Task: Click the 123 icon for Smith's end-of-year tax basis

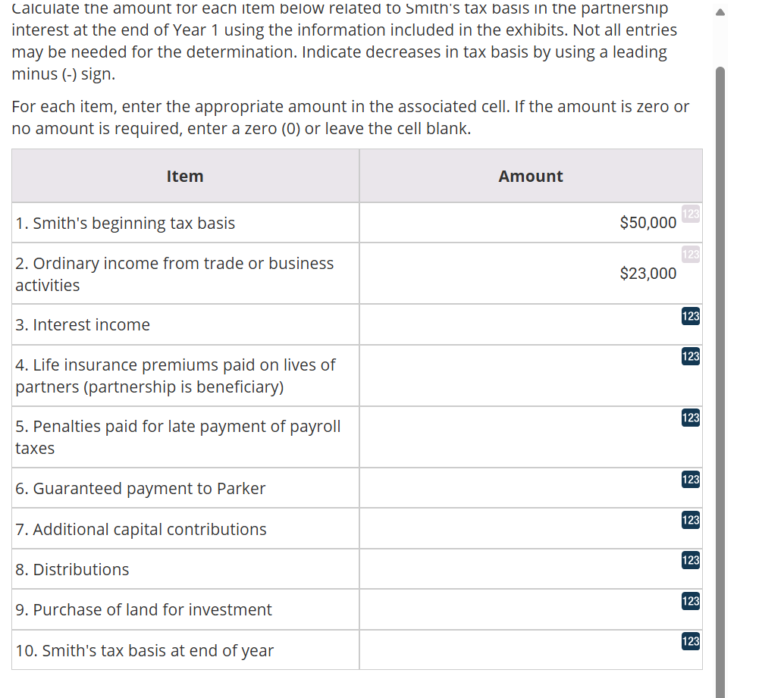Action: tap(690, 642)
